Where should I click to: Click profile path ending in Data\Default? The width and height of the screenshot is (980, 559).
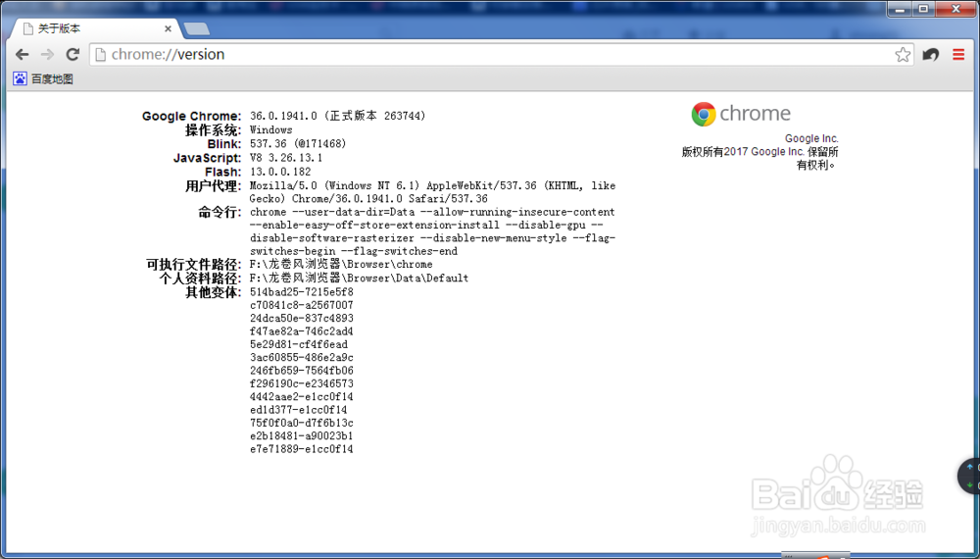pyautogui.click(x=359, y=278)
